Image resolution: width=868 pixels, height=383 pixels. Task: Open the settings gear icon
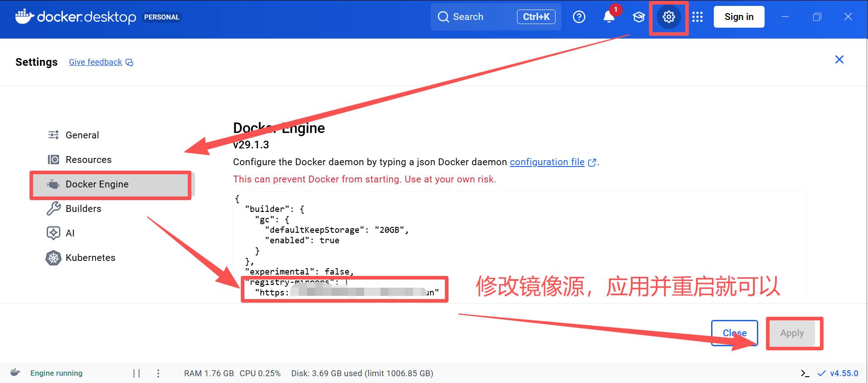[x=668, y=17]
